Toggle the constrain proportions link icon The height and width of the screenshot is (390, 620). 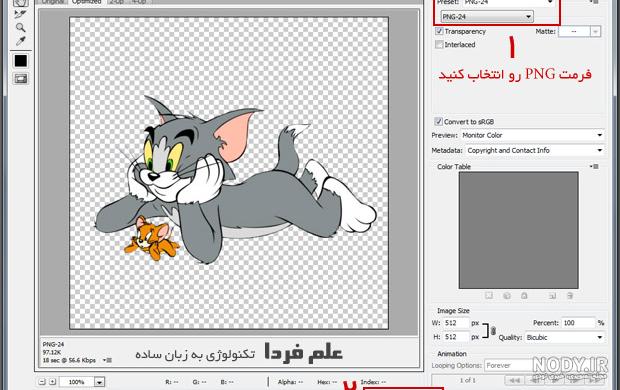[x=493, y=330]
